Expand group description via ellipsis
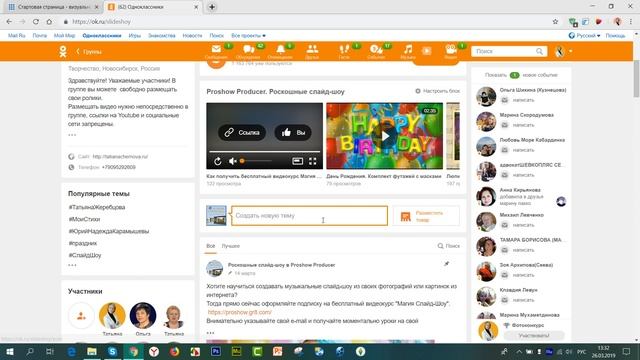 [72, 135]
